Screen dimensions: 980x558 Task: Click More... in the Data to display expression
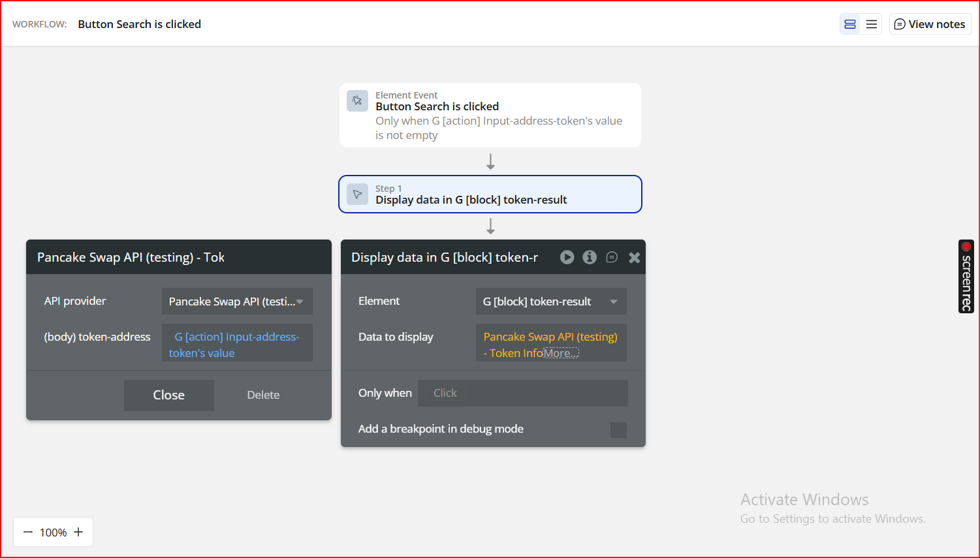tap(561, 353)
